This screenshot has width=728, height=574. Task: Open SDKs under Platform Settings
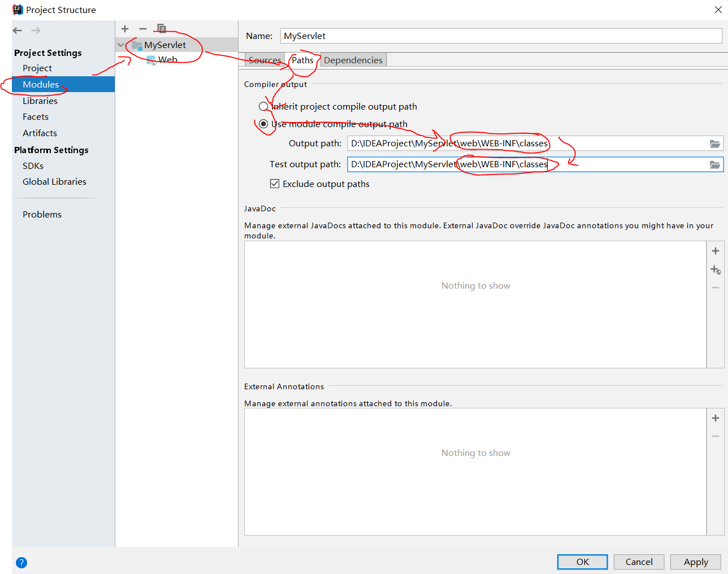(33, 166)
